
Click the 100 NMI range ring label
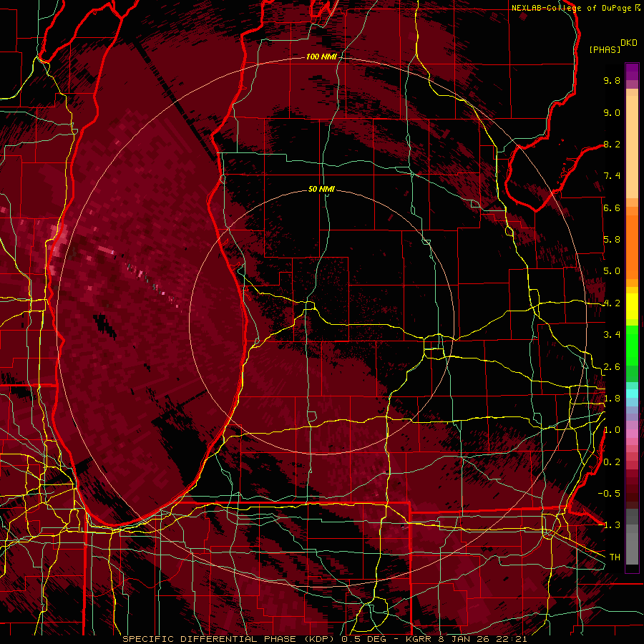pos(321,57)
